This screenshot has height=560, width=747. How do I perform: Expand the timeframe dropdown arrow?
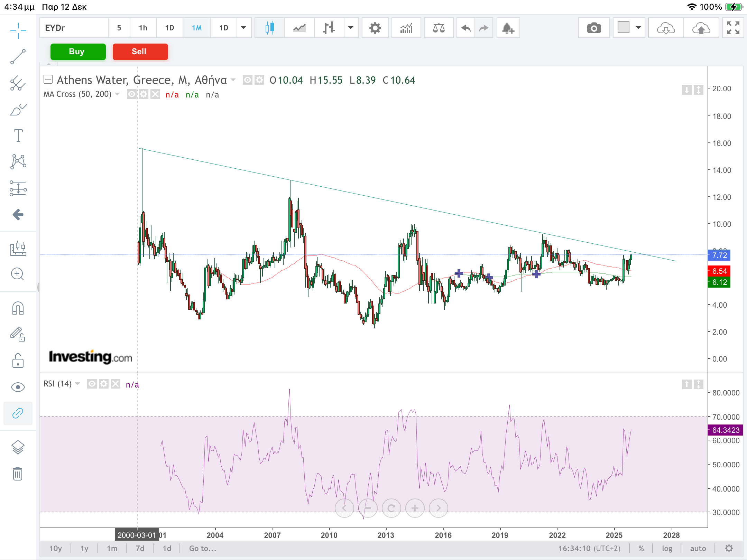tap(243, 28)
